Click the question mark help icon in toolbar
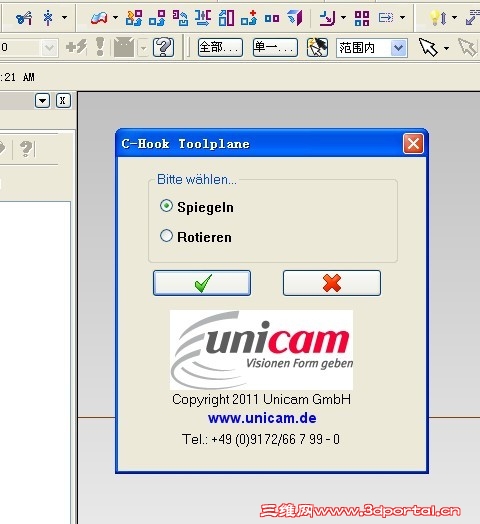 [163, 47]
